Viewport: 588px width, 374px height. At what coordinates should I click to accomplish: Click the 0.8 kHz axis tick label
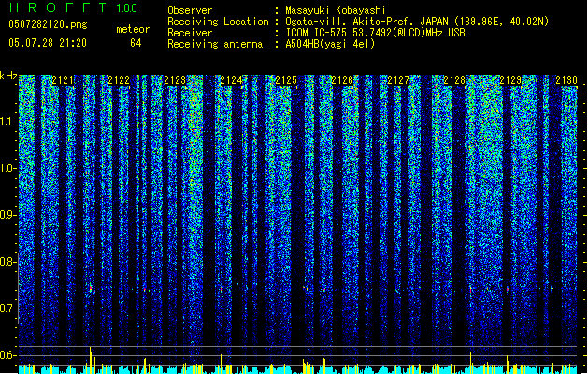point(8,262)
